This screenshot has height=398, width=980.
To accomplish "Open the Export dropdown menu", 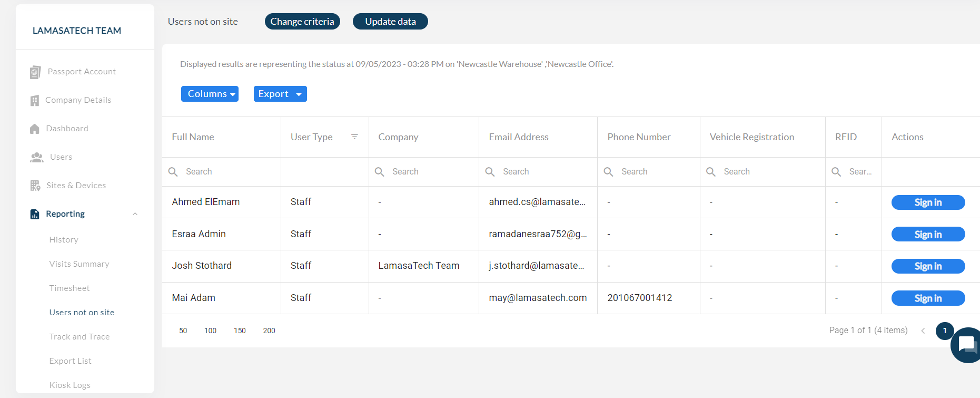I will point(280,94).
